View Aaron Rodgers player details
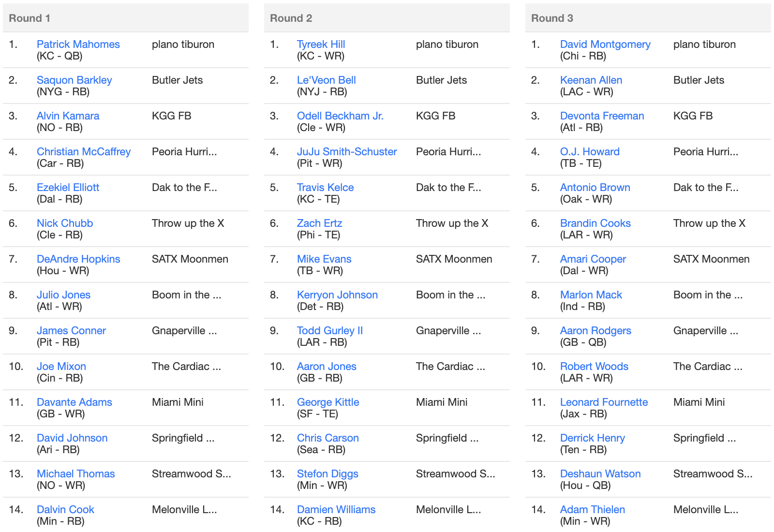 pyautogui.click(x=595, y=331)
